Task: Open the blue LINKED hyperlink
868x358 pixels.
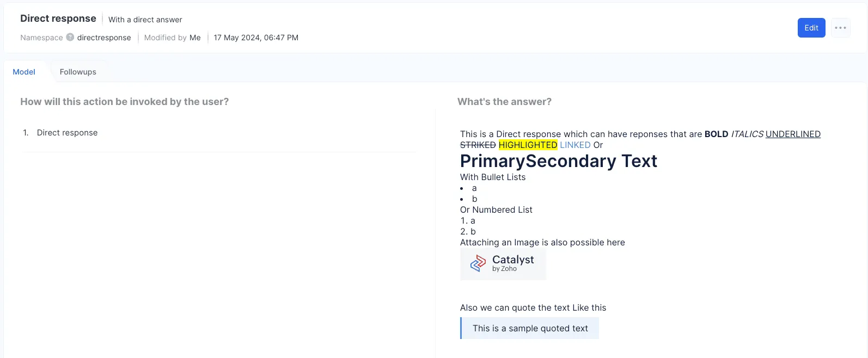Action: pyautogui.click(x=575, y=145)
